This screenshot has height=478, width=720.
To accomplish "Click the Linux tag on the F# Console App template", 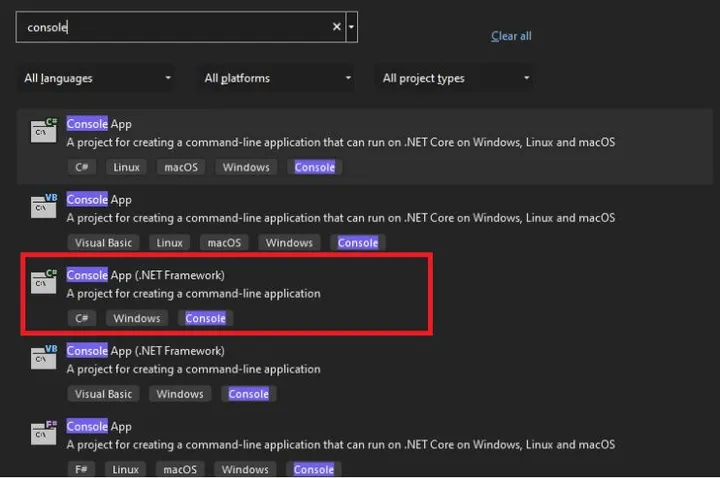I will pyautogui.click(x=125, y=469).
